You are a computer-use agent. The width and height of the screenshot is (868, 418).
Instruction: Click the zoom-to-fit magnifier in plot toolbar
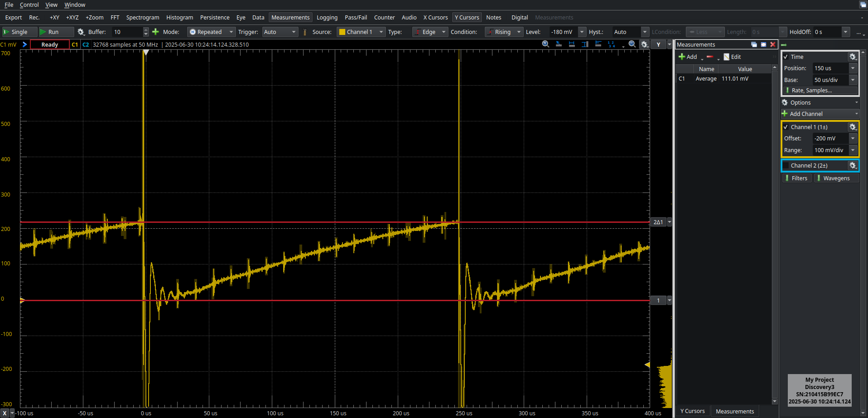(632, 44)
